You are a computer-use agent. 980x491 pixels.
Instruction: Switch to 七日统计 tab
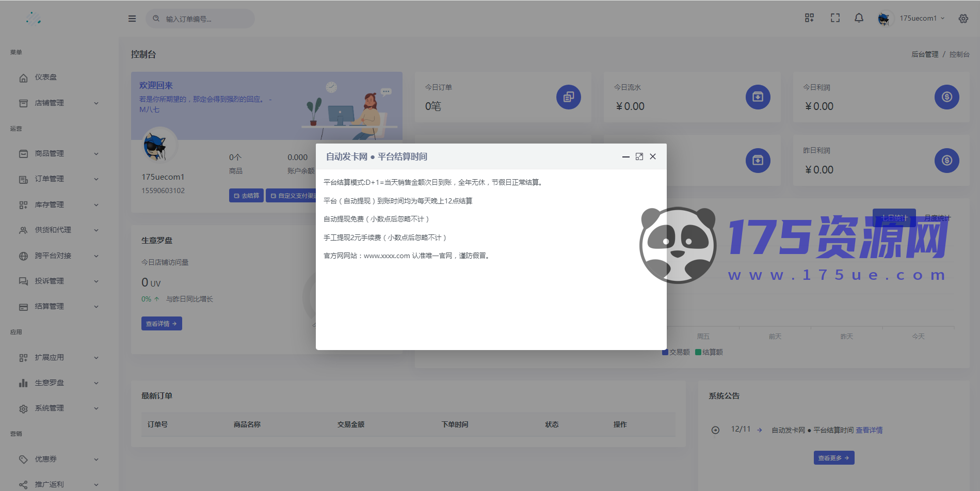tap(894, 218)
